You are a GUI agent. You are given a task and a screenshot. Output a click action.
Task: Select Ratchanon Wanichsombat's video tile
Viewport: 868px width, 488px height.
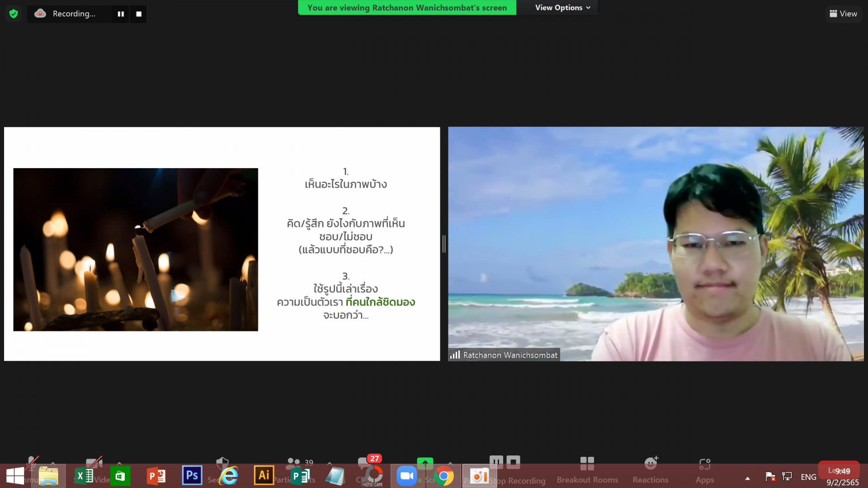656,244
